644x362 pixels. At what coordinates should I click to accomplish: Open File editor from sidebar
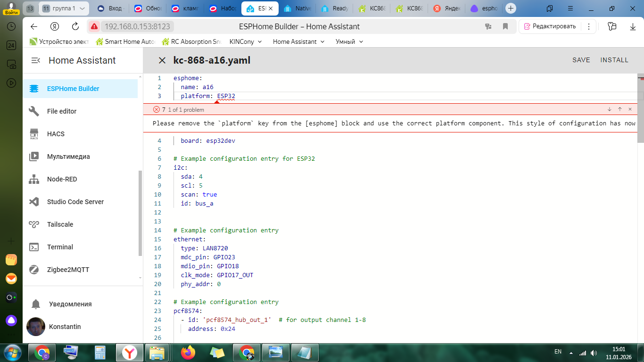(62, 111)
